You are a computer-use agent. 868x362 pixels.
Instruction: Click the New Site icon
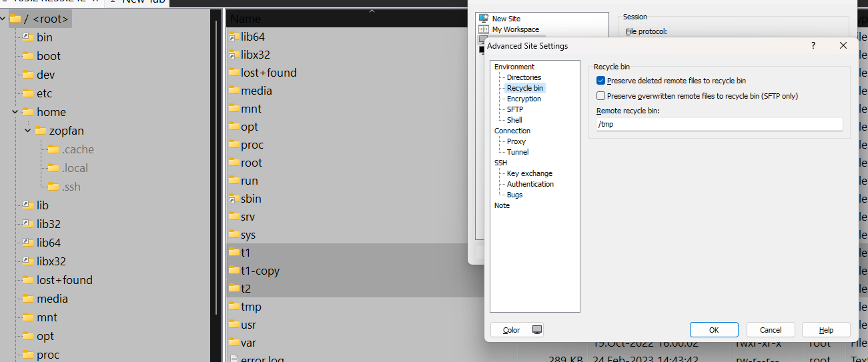tap(484, 19)
